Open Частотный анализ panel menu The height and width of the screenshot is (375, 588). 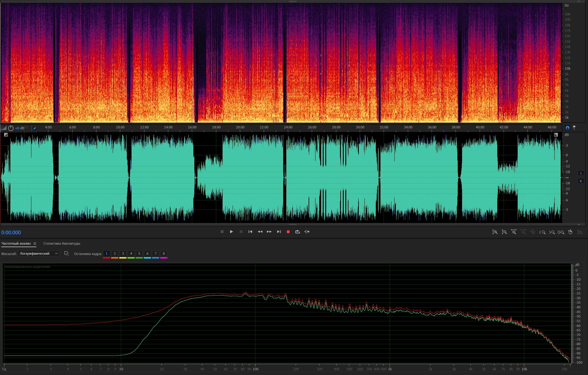tap(35, 244)
